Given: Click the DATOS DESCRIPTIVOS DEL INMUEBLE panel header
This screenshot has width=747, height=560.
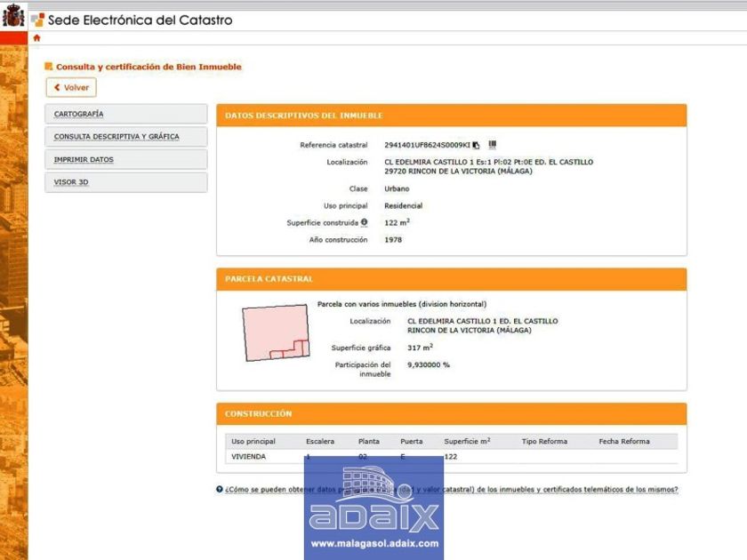Looking at the screenshot, I should tap(451, 116).
